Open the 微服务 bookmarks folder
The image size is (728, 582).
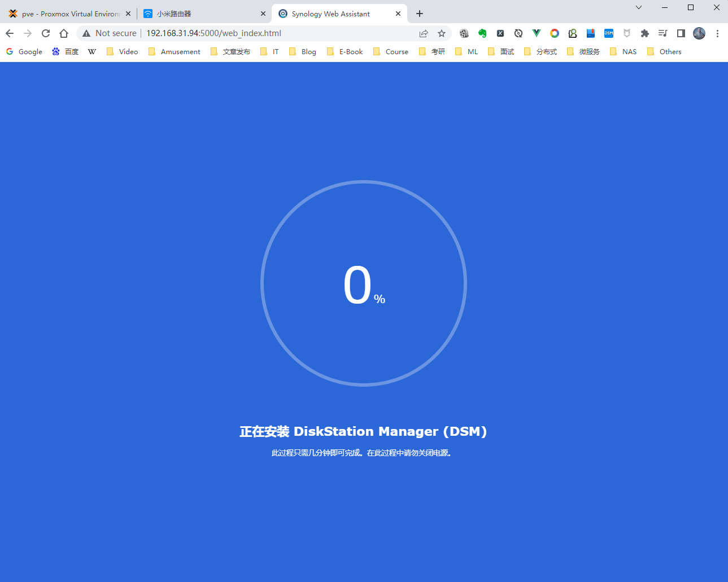click(583, 51)
